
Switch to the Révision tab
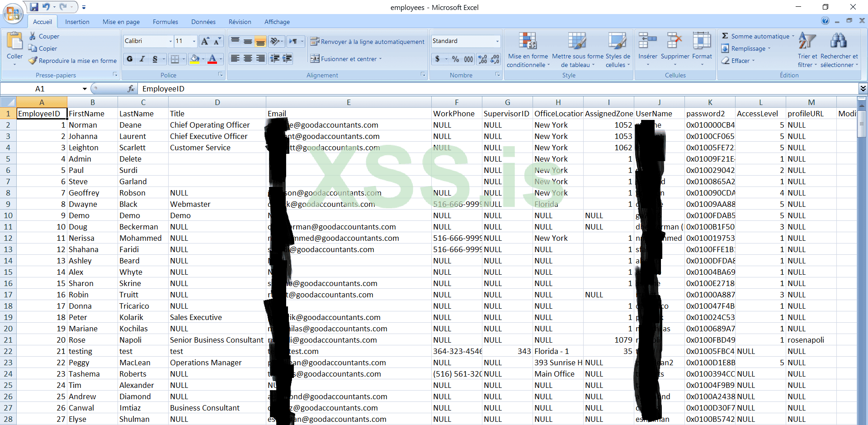[x=240, y=22]
